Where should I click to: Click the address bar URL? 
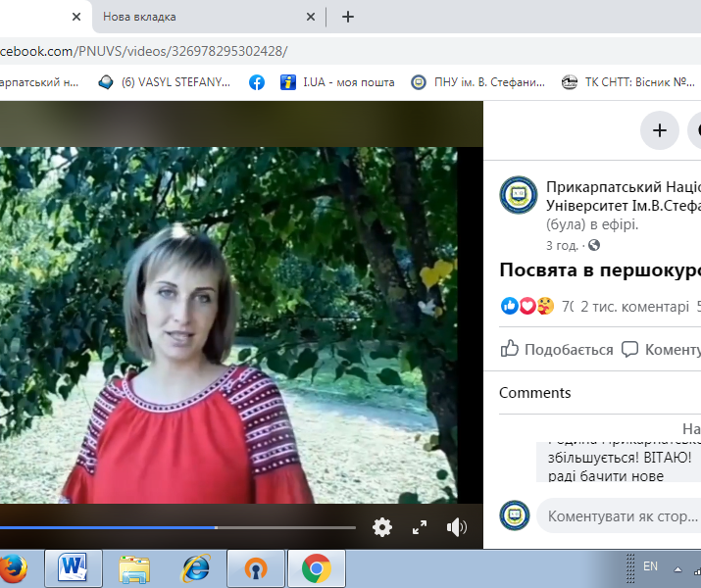click(x=143, y=51)
